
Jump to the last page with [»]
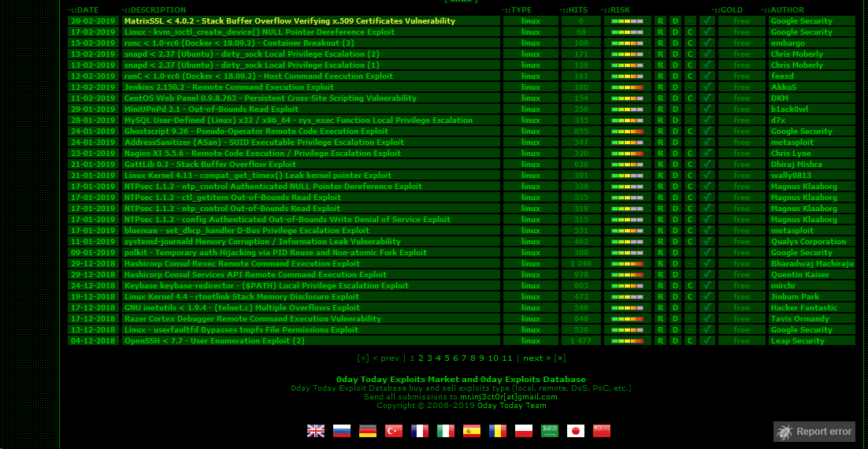click(560, 358)
